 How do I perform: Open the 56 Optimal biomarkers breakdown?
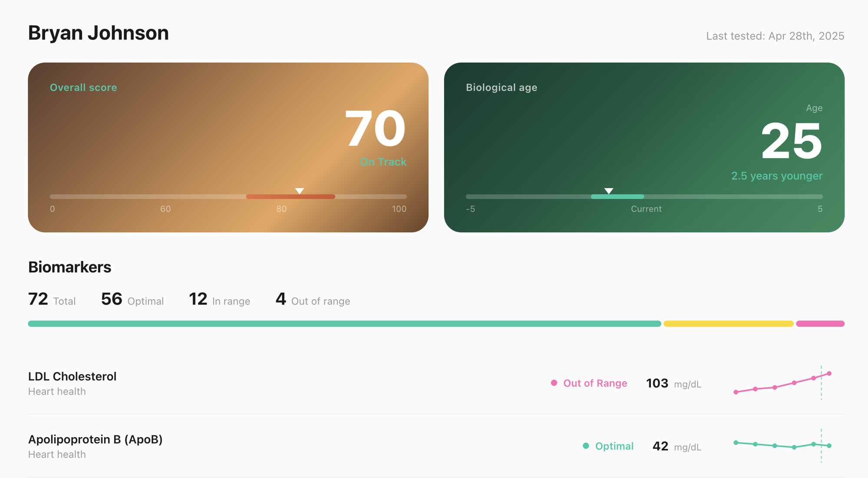click(132, 300)
